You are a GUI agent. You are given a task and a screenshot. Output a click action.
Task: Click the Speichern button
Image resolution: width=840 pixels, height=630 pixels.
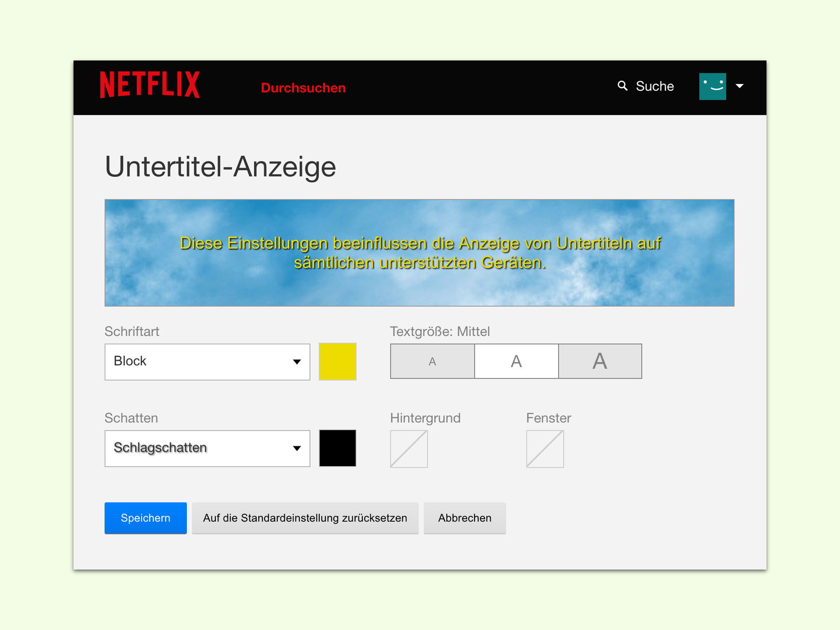pos(145,518)
